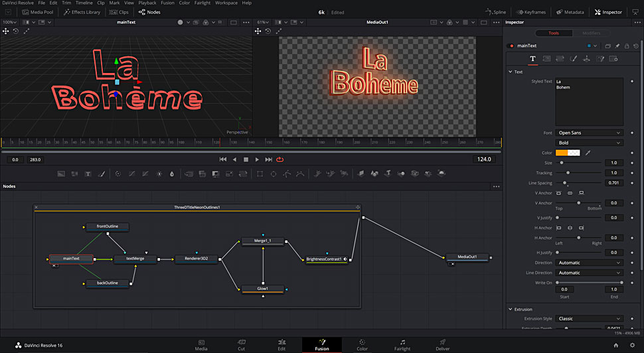This screenshot has width=644, height=353.
Task: Open the Layout tab icon in Inspector
Action: click(546, 58)
